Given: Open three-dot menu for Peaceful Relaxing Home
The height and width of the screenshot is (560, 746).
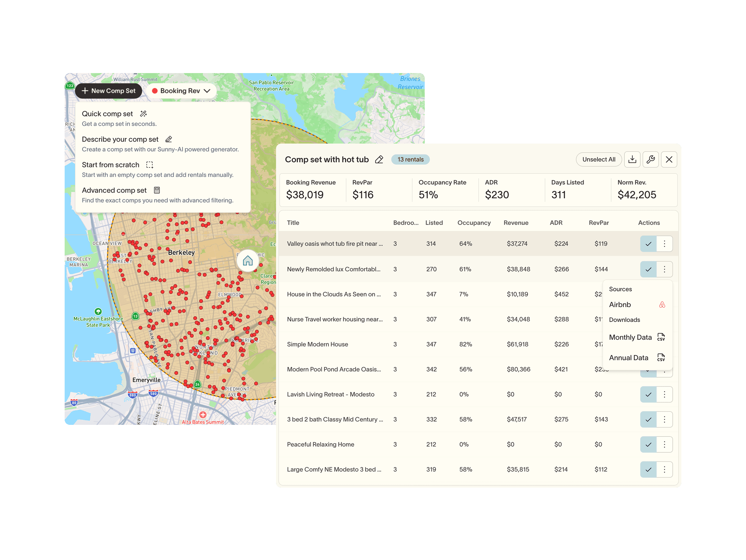Looking at the screenshot, I should [664, 444].
